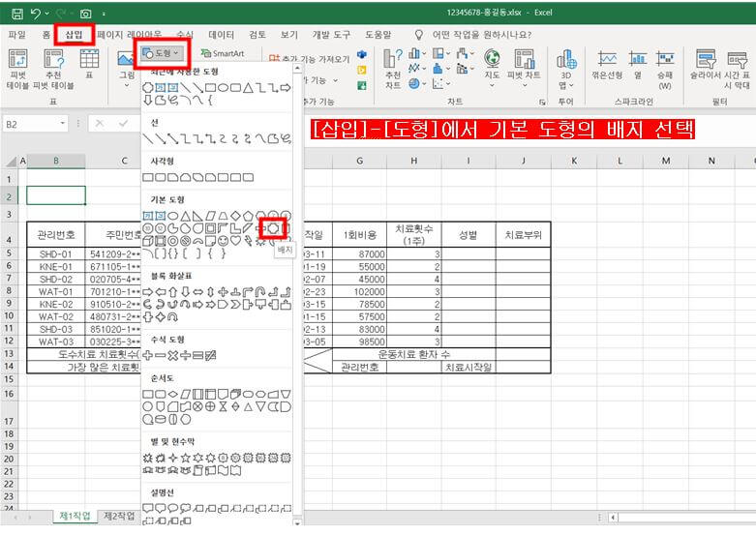Pick the up block arrow shape

172,291
